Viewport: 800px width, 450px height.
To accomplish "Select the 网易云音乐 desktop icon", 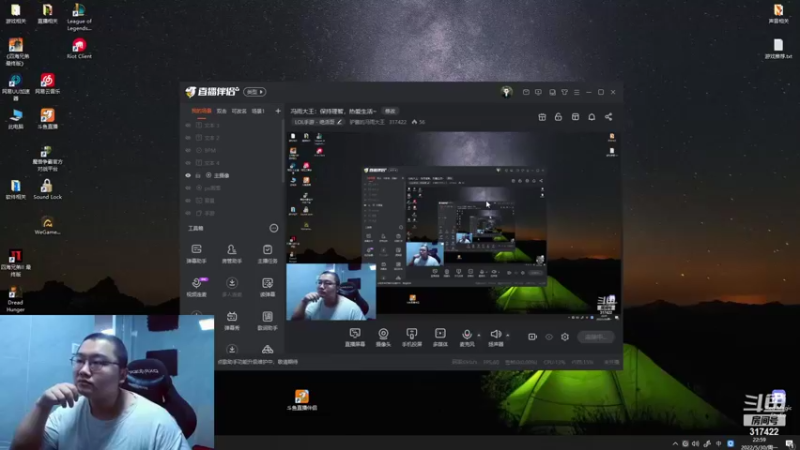I will [47, 84].
